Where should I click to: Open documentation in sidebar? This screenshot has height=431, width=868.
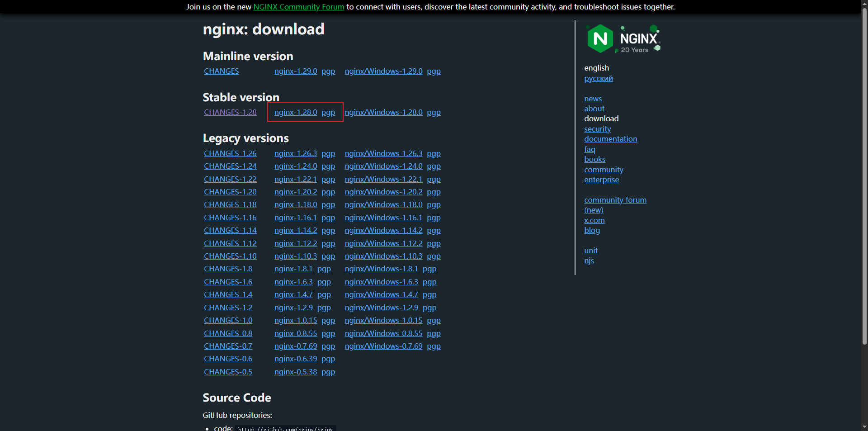tap(610, 139)
